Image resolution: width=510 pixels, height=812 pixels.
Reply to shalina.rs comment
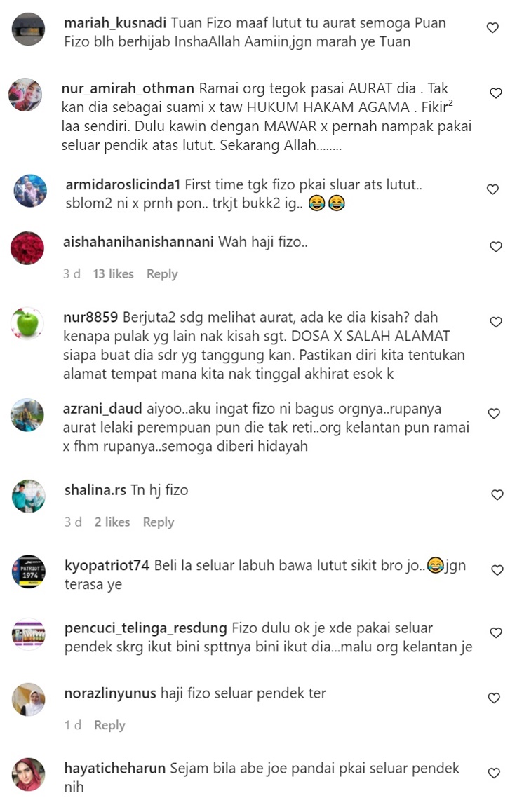tap(159, 522)
